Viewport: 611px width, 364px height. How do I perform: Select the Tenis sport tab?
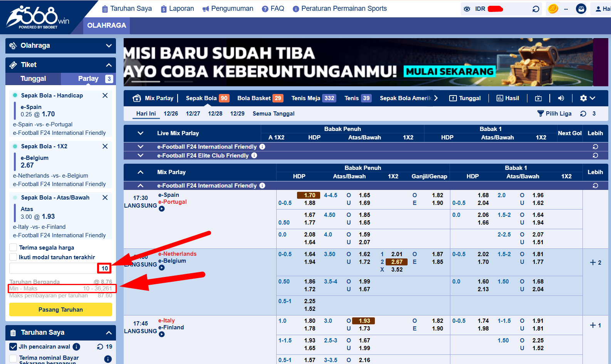click(358, 98)
